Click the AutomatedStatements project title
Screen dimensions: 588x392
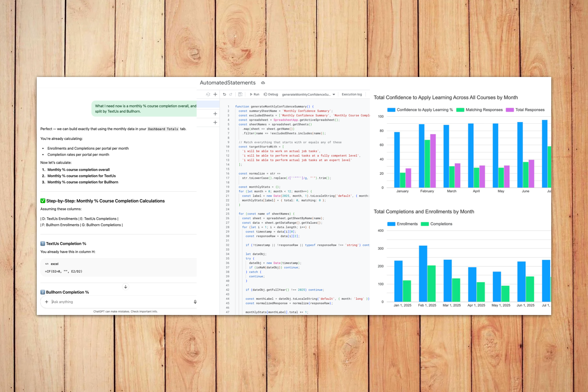pyautogui.click(x=227, y=83)
